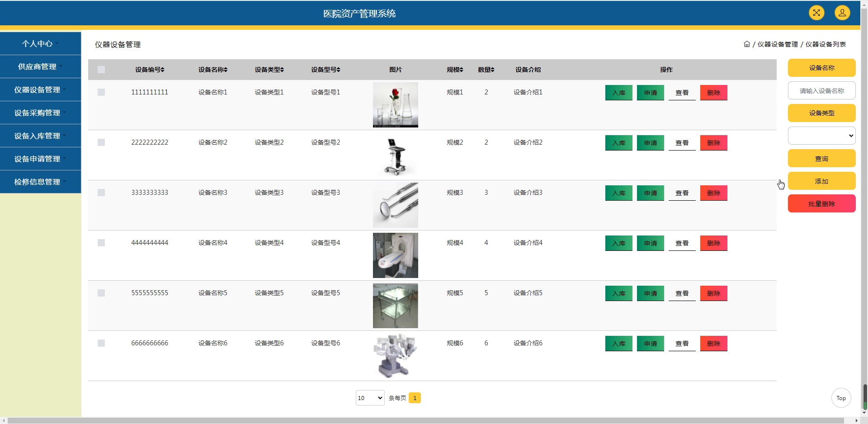Sort by 数量 column header
868x424 pixels.
pyautogui.click(x=486, y=70)
